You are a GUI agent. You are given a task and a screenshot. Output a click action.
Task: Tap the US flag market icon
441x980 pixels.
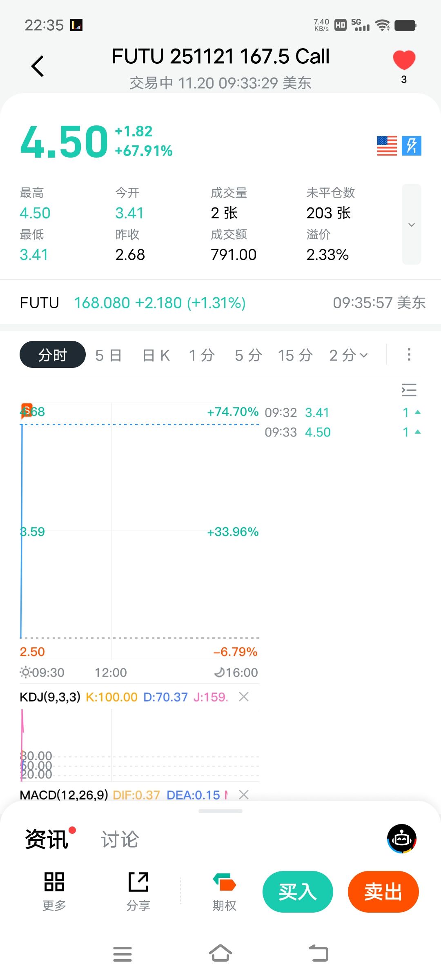tap(387, 146)
